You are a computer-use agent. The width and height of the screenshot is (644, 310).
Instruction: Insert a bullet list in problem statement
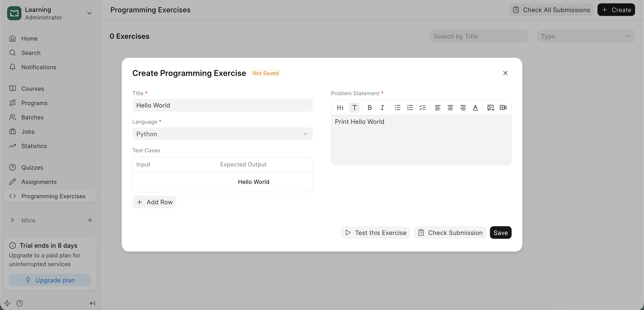[x=397, y=108]
